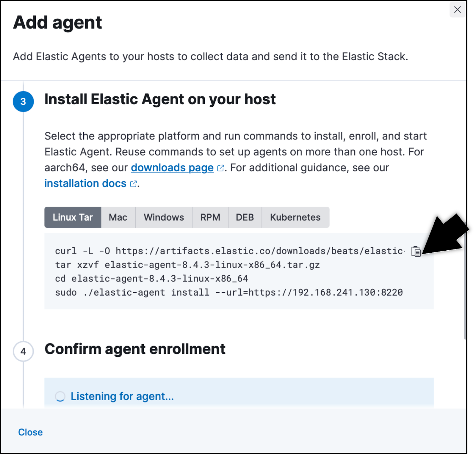This screenshot has width=476, height=454.
Task: Open the downloads page link
Action: [x=172, y=168]
